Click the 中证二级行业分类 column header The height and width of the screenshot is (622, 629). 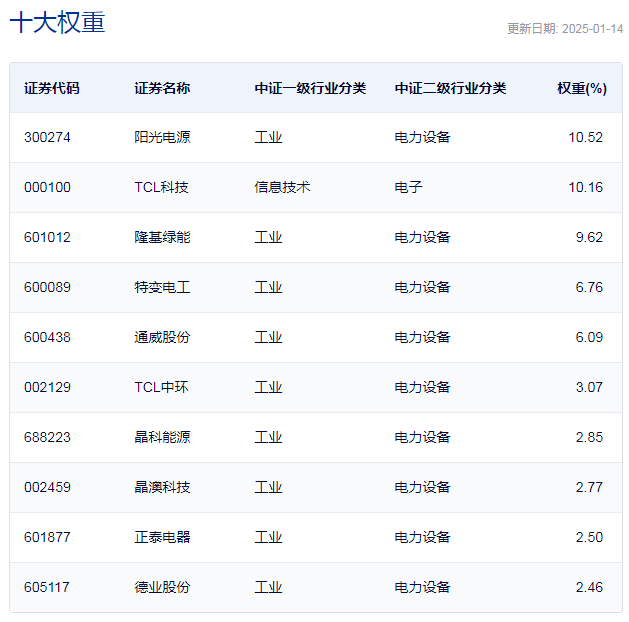[450, 88]
